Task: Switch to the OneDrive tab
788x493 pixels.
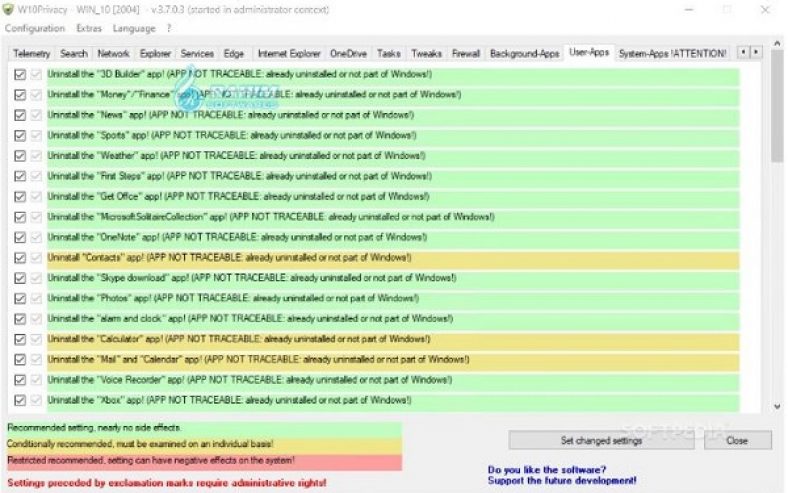Action: pos(348,53)
